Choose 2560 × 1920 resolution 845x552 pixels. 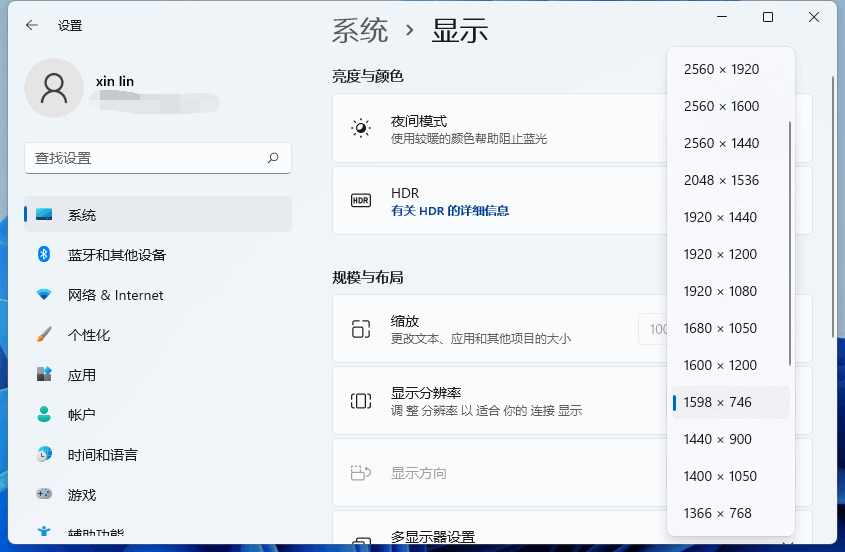[x=731, y=69]
